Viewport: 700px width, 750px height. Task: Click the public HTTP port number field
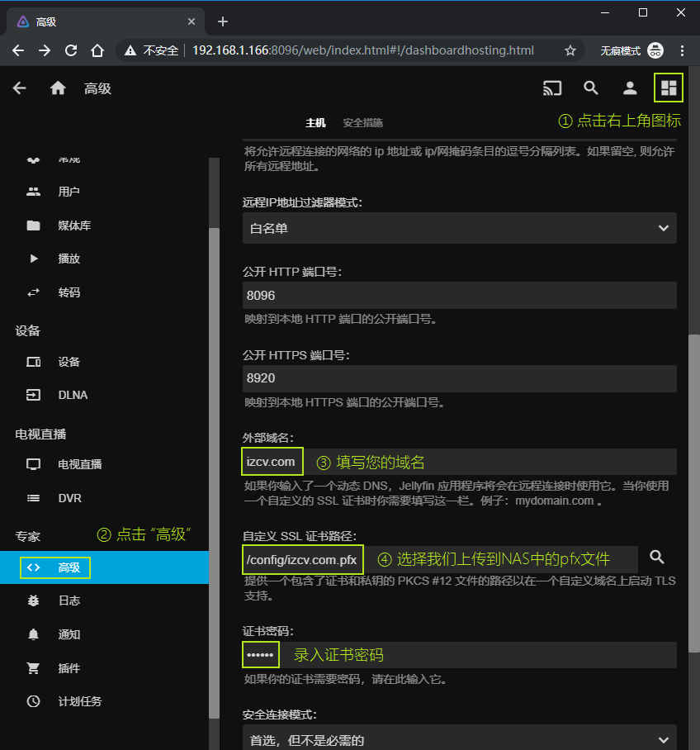pyautogui.click(x=459, y=295)
